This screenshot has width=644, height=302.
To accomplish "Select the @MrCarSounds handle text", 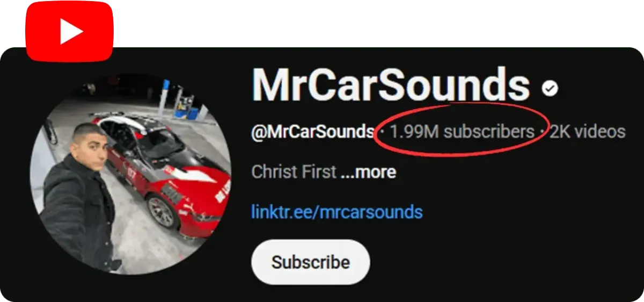I will coord(313,132).
